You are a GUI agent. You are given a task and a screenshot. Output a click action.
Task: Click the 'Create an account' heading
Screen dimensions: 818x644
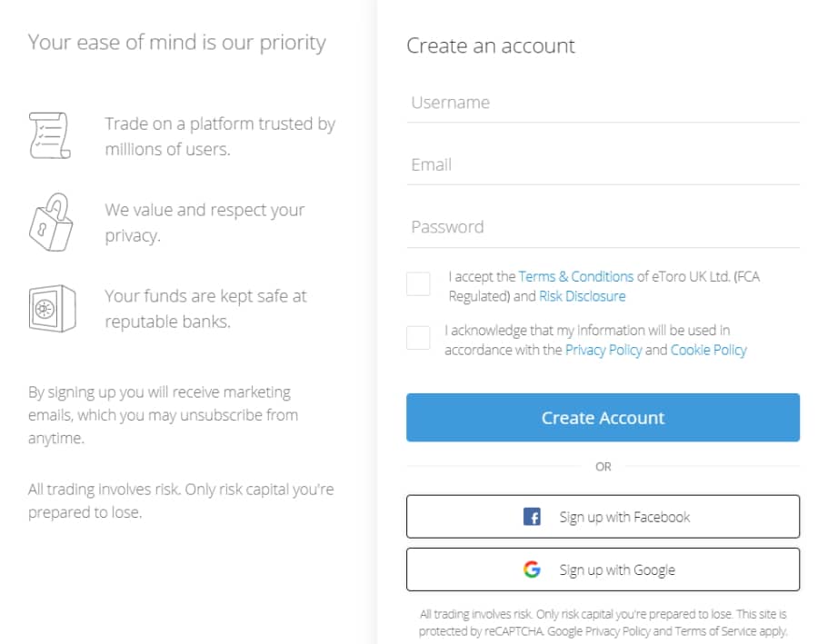[491, 46]
